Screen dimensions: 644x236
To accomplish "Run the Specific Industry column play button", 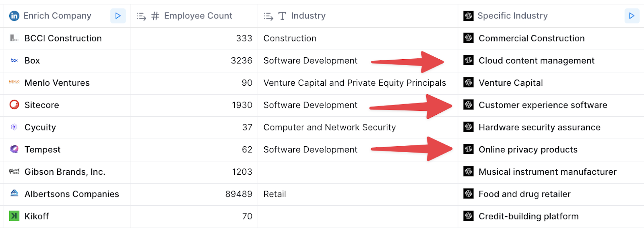I will (x=632, y=16).
